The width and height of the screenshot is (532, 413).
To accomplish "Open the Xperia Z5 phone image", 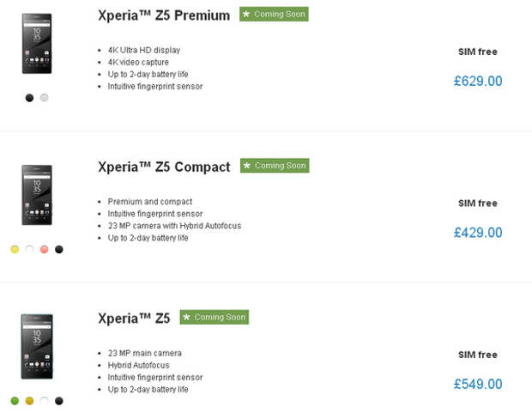I will (x=37, y=346).
